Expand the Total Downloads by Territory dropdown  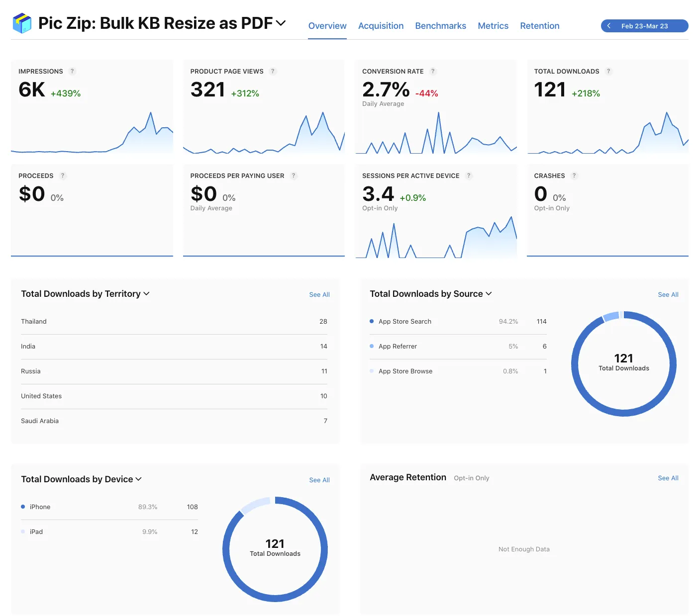[146, 294]
